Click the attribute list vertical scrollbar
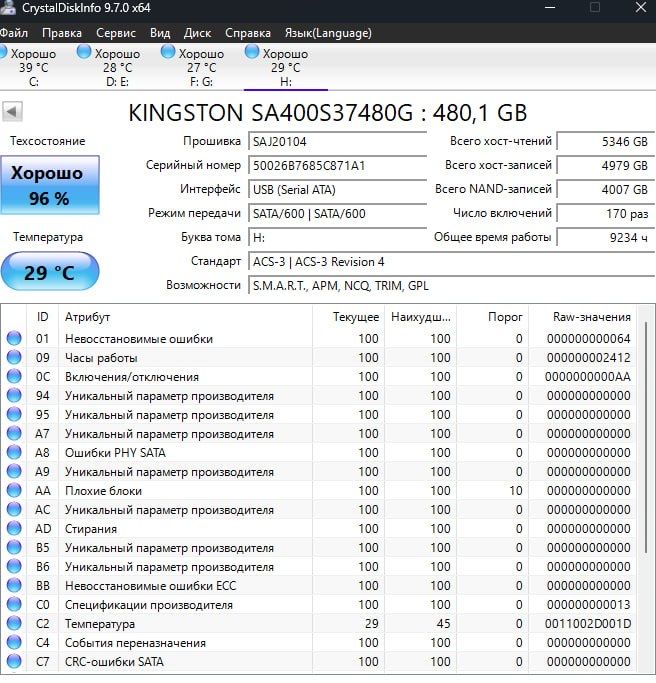The image size is (656, 683). 646,438
